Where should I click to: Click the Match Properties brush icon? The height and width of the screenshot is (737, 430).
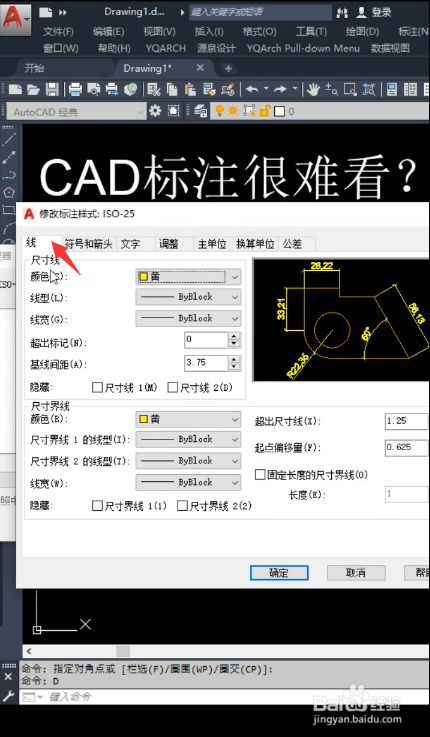(x=209, y=88)
